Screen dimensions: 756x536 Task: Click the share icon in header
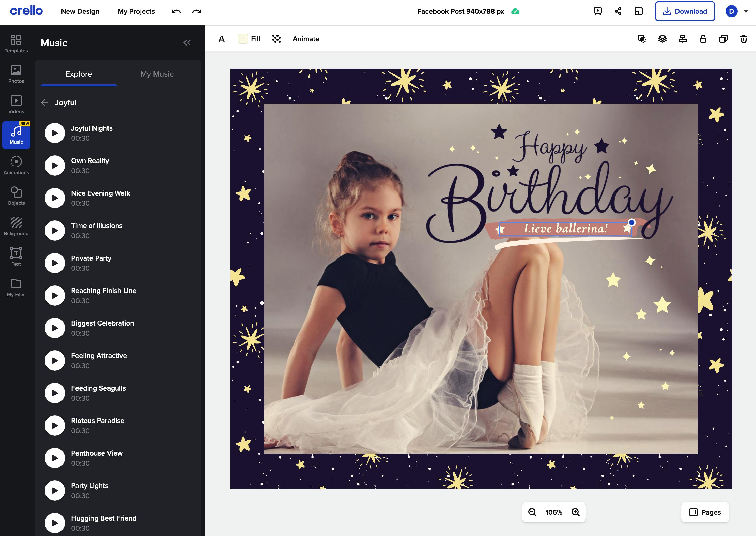[x=618, y=11]
